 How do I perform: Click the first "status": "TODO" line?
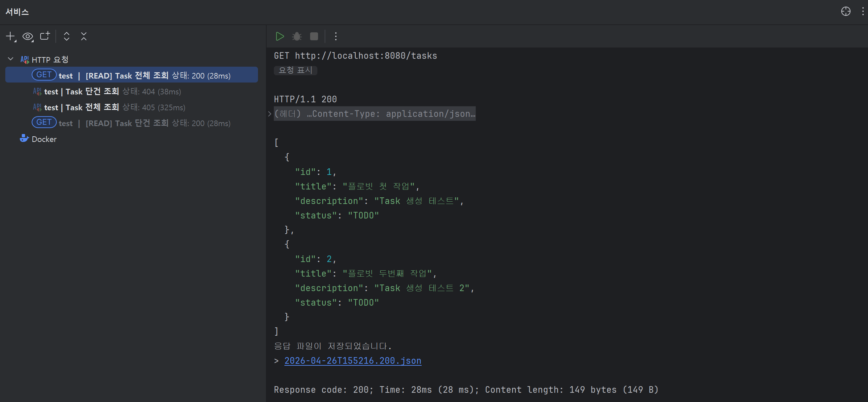point(337,215)
